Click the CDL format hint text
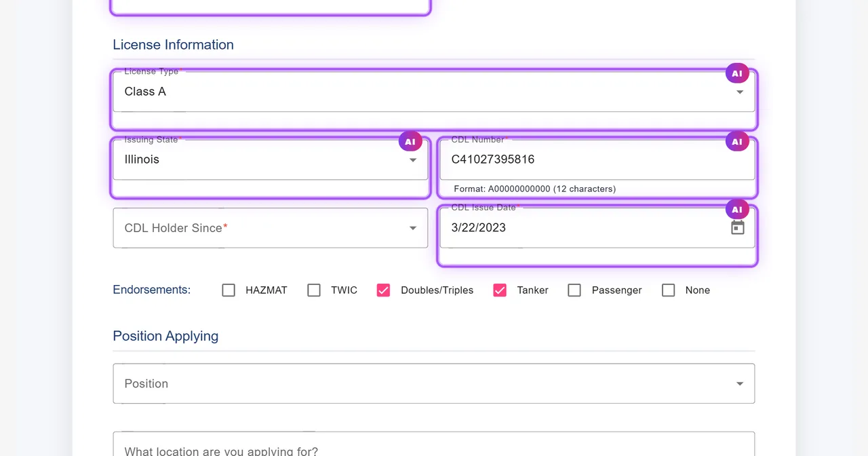 535,189
